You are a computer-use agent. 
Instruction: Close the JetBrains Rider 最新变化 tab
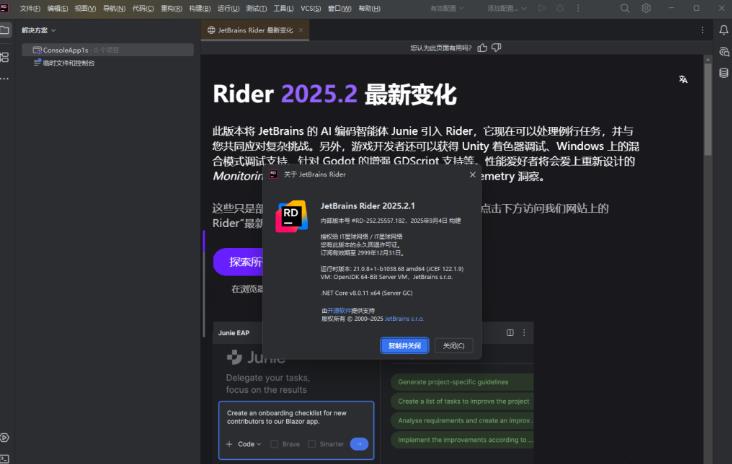[301, 30]
